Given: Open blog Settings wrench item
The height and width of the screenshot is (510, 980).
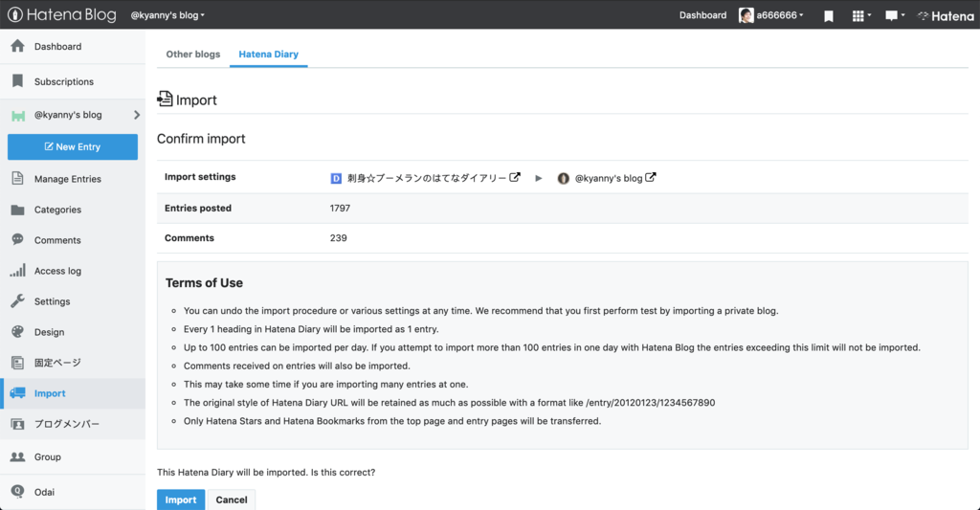Looking at the screenshot, I should point(52,301).
